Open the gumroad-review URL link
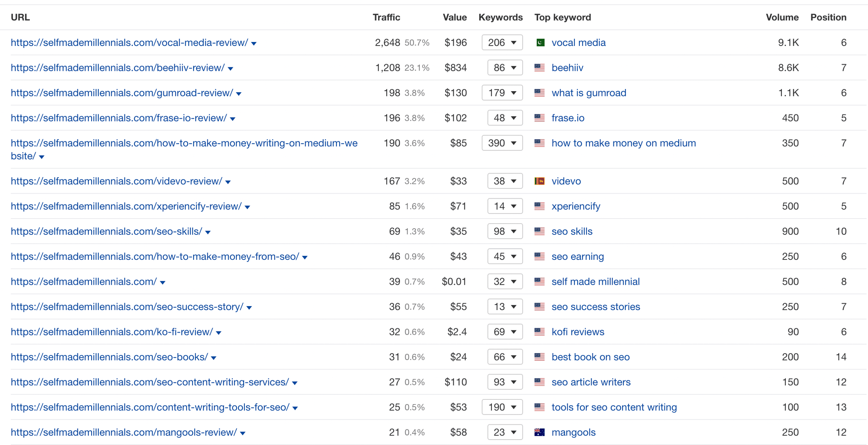Screen dimensions: 868x445 (122, 93)
